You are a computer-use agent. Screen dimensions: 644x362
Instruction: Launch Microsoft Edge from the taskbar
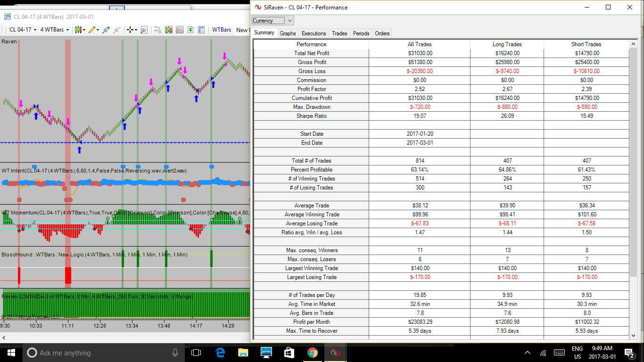[x=220, y=353]
